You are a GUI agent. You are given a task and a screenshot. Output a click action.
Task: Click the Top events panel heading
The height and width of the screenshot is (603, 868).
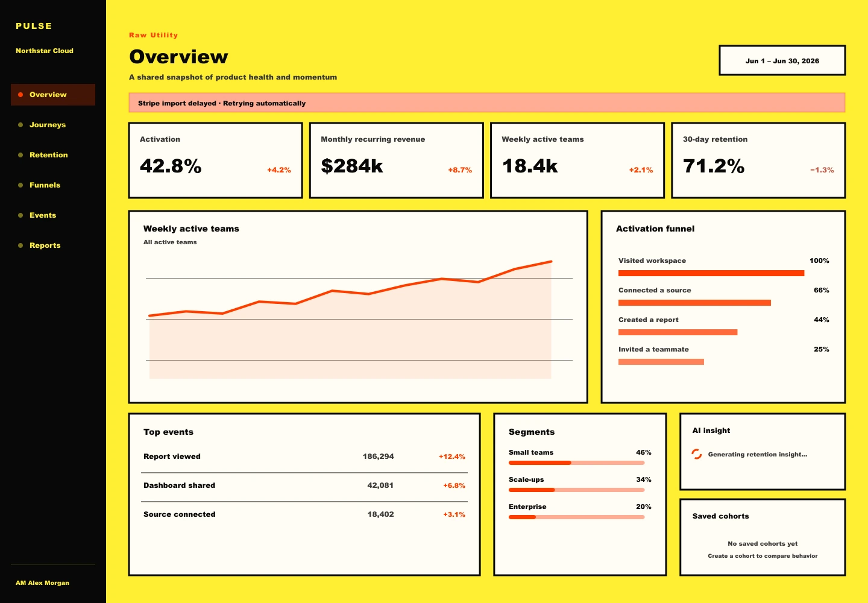(x=168, y=432)
